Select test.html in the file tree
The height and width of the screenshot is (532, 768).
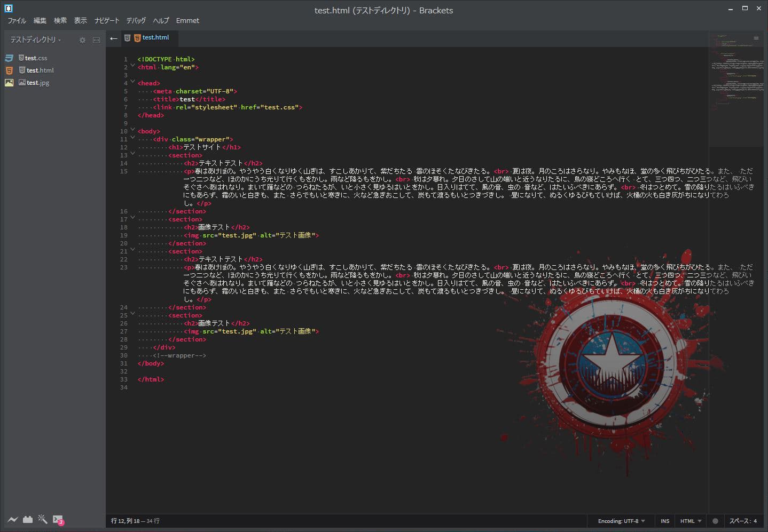pyautogui.click(x=40, y=70)
